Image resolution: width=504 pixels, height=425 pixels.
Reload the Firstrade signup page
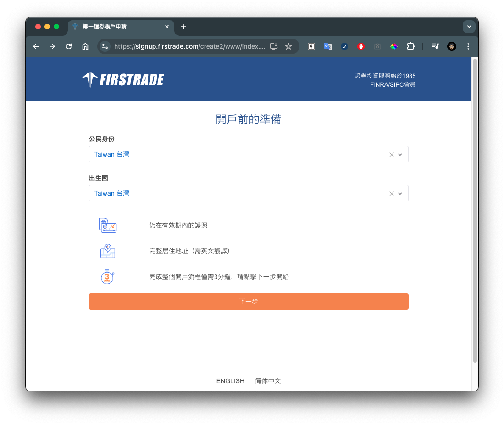coord(69,46)
